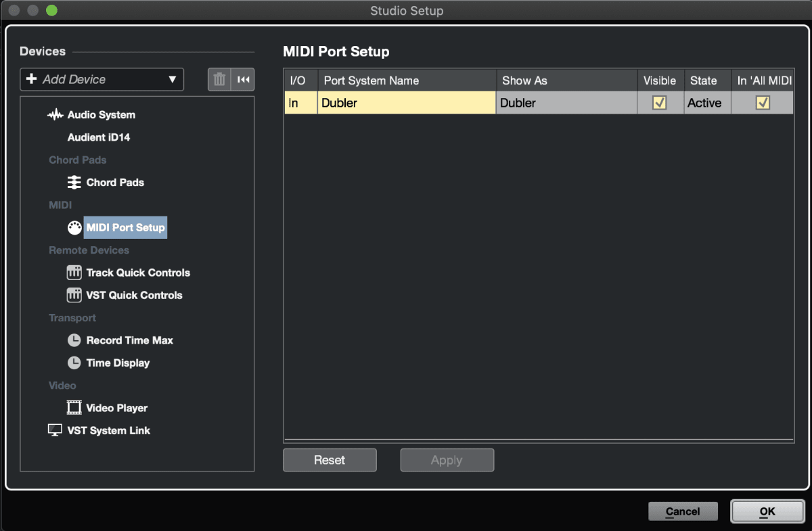This screenshot has width=812, height=531.
Task: Uncheck Visible checkbox for Dubler port
Action: click(660, 103)
